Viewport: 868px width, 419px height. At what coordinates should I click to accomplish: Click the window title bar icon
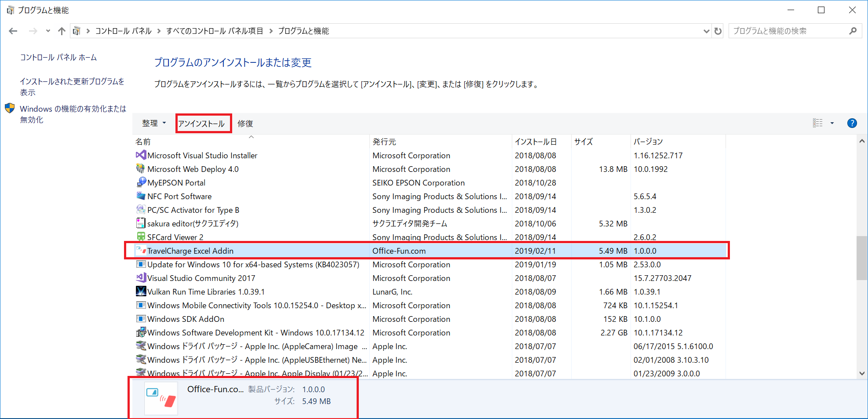point(10,10)
